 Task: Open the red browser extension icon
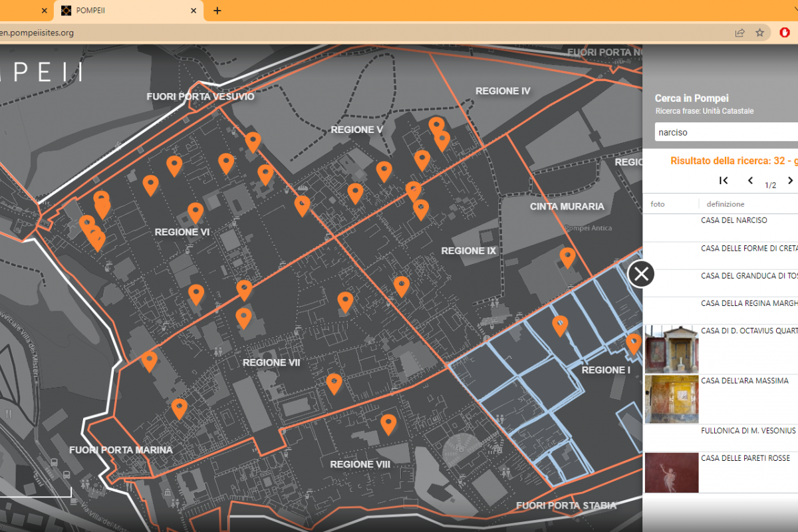pyautogui.click(x=785, y=33)
